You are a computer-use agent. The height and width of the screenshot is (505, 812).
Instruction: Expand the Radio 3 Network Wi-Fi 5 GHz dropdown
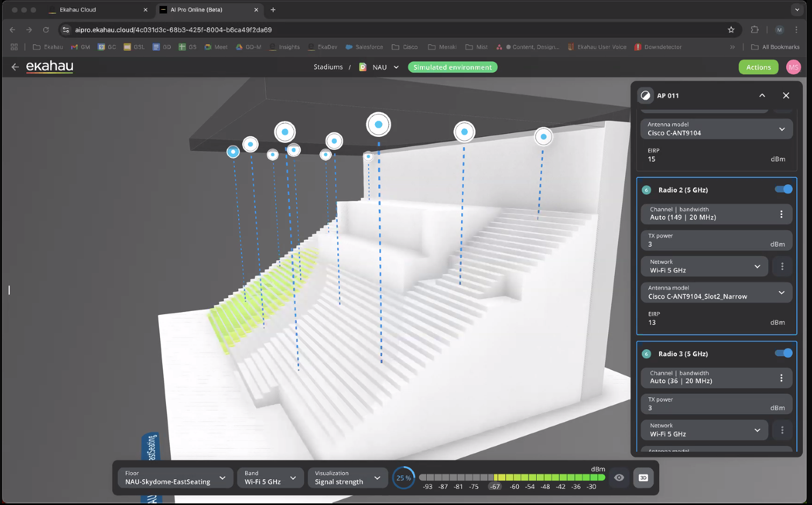(704, 430)
